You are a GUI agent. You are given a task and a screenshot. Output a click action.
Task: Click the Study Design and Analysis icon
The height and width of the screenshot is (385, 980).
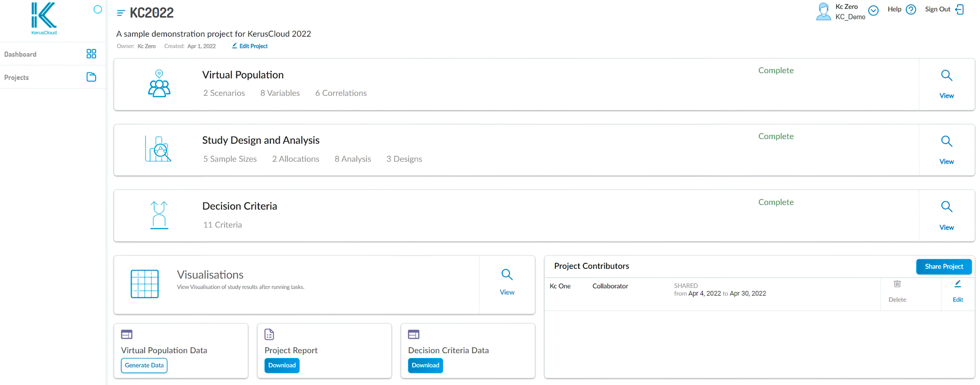tap(158, 149)
